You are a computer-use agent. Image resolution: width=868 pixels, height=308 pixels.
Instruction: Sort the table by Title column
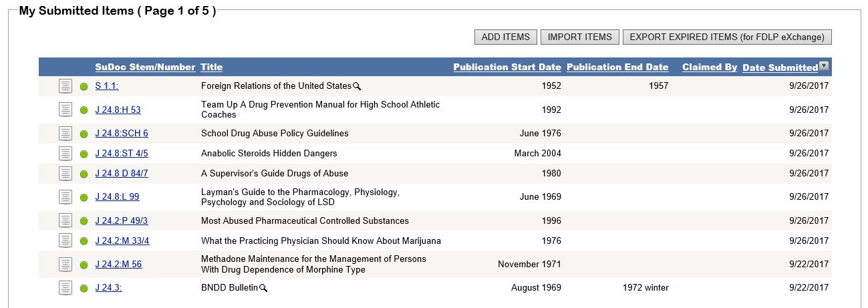coord(212,67)
